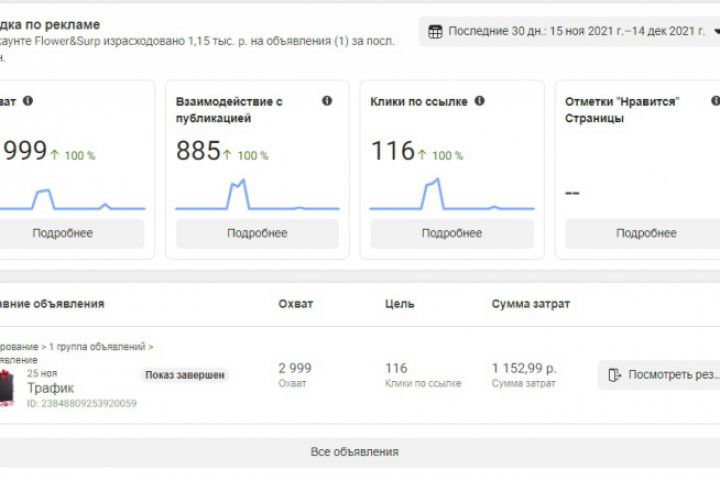The image size is (720, 480).
Task: Click the 1 группа объявлений breadcrumb
Action: click(97, 346)
